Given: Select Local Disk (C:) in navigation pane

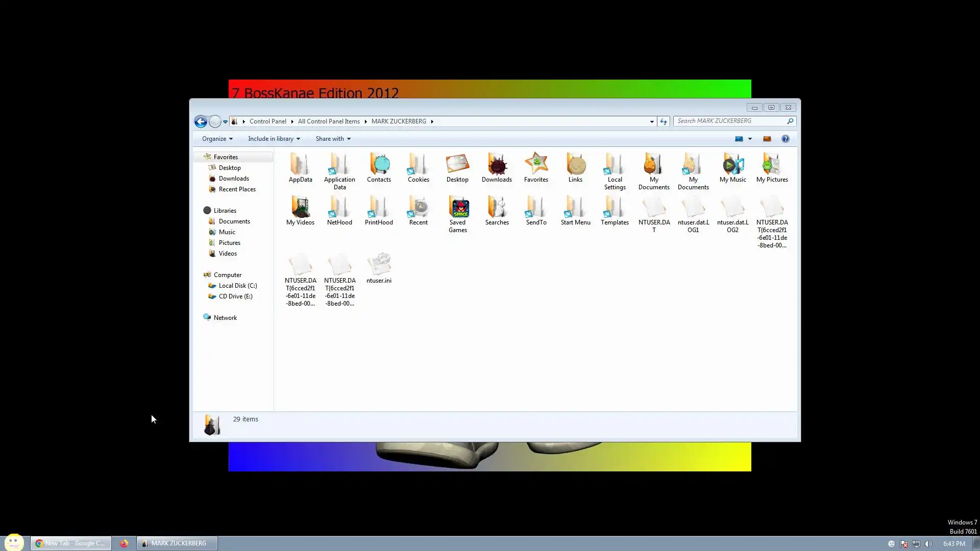Looking at the screenshot, I should (x=237, y=286).
